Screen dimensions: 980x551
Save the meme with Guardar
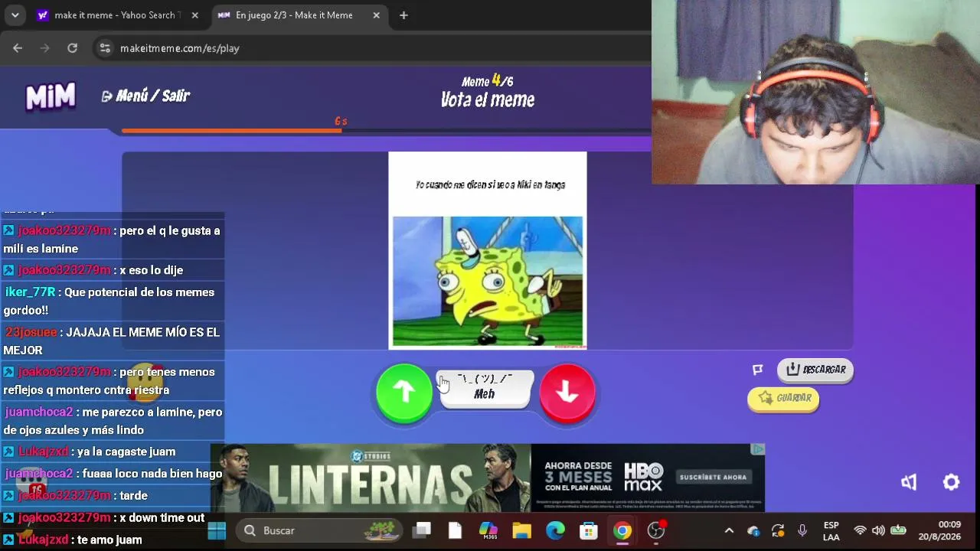[783, 398]
